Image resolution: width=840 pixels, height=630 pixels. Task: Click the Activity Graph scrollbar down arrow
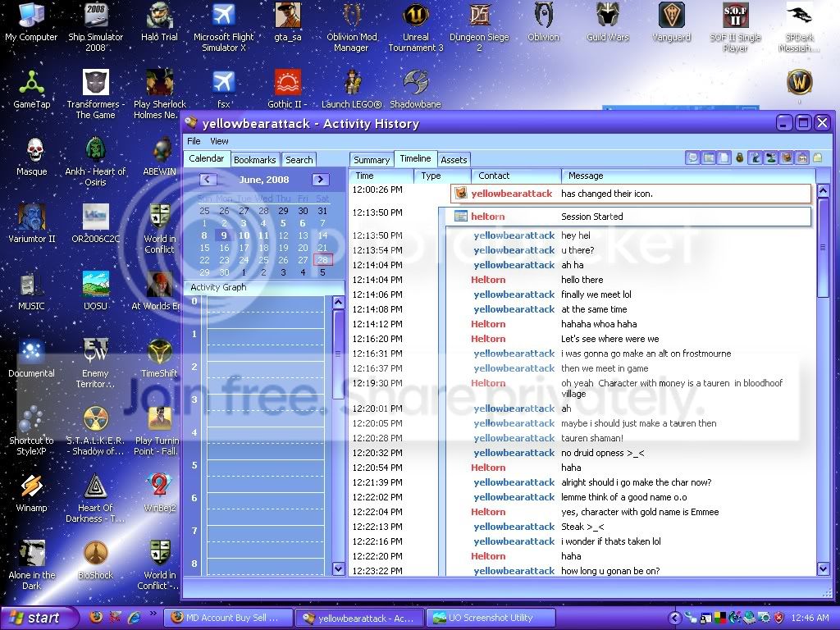click(338, 568)
